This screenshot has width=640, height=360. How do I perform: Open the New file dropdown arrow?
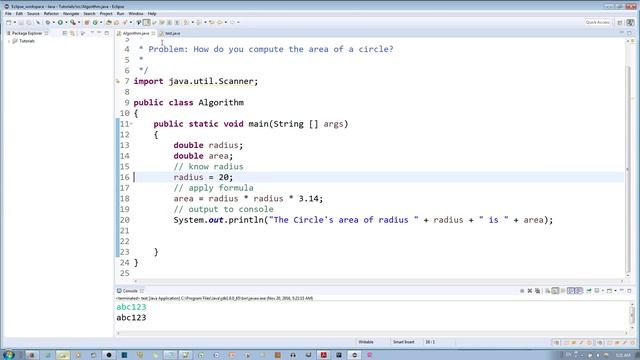click(15, 22)
